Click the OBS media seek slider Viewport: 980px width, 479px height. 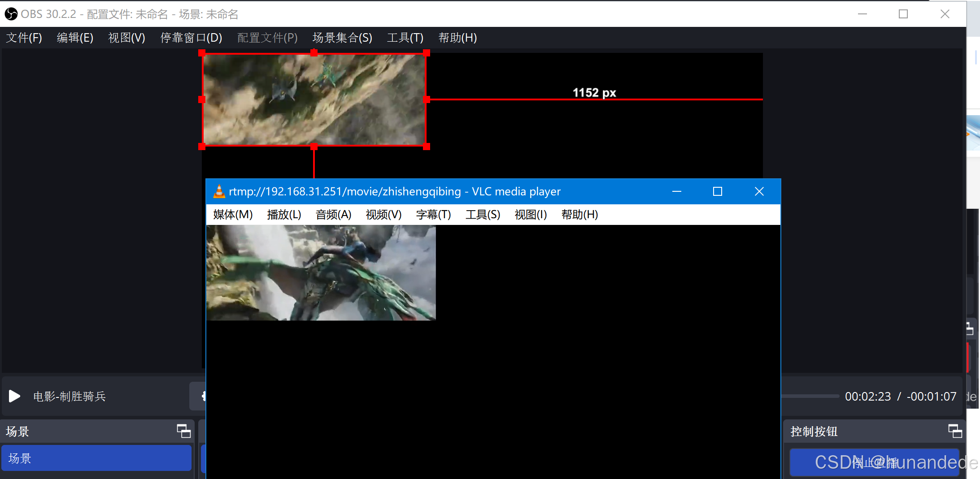point(810,396)
